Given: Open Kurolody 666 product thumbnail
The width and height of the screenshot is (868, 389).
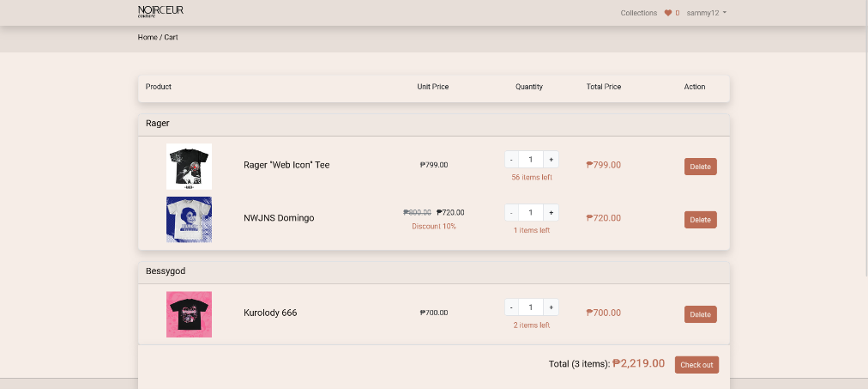Looking at the screenshot, I should point(189,313).
